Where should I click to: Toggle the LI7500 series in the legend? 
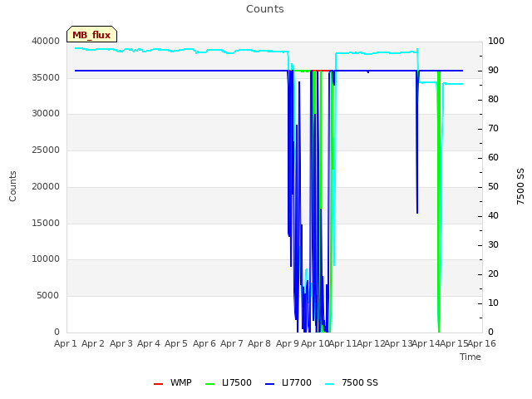tap(229, 382)
